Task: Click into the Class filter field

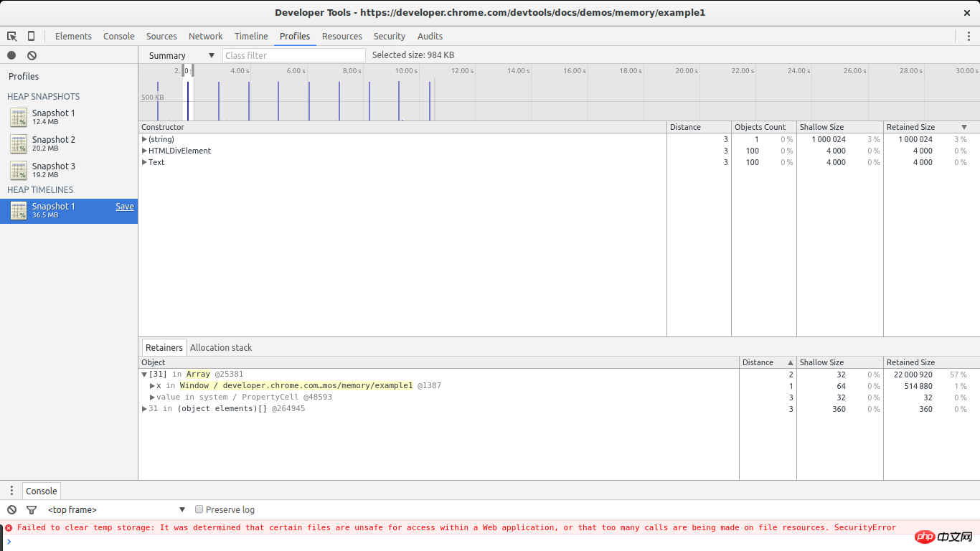Action: pos(294,55)
